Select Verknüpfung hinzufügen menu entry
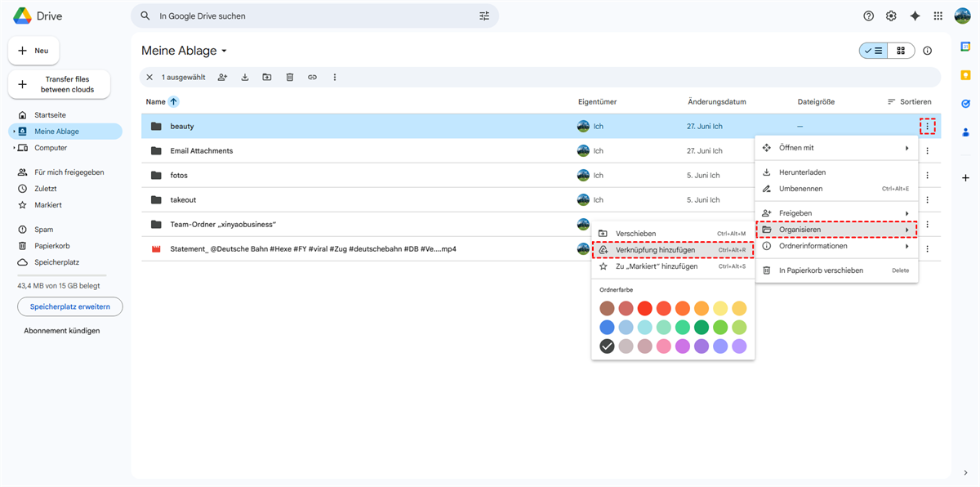 (x=655, y=250)
